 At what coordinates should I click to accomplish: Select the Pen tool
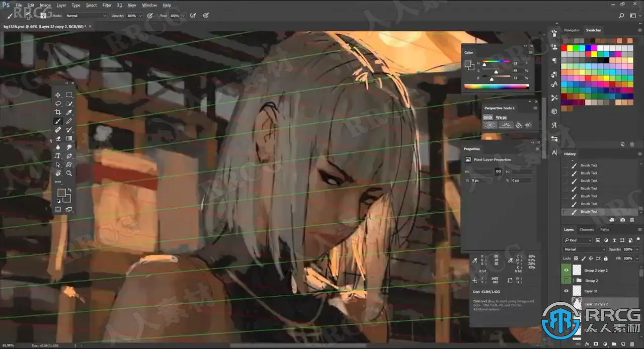tap(69, 156)
